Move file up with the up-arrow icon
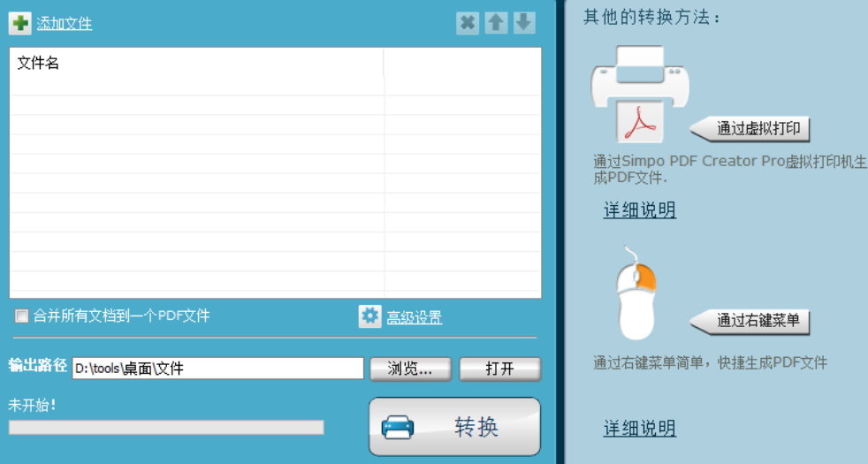The height and width of the screenshot is (464, 868). pyautogui.click(x=496, y=23)
